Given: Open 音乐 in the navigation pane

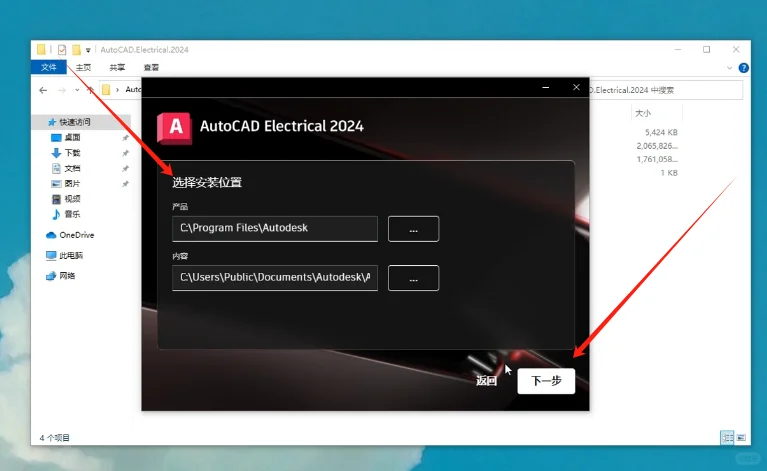Looking at the screenshot, I should [72, 214].
